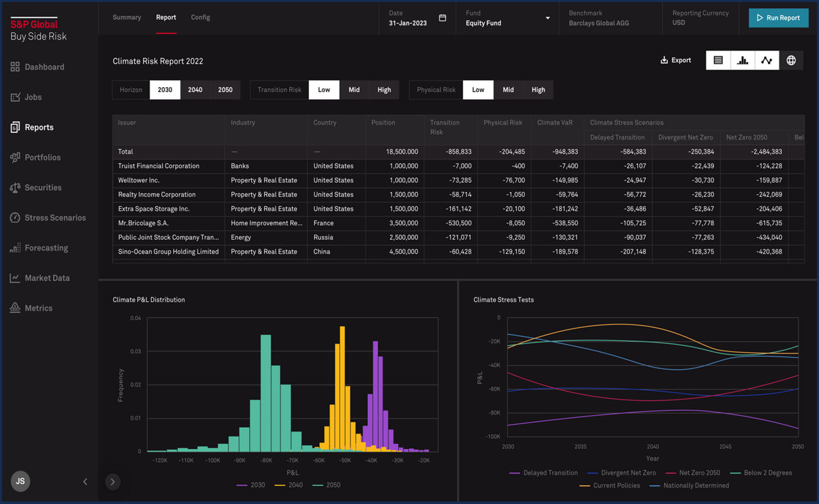
Task: Set Physical Risk to Mid
Action: tap(508, 90)
